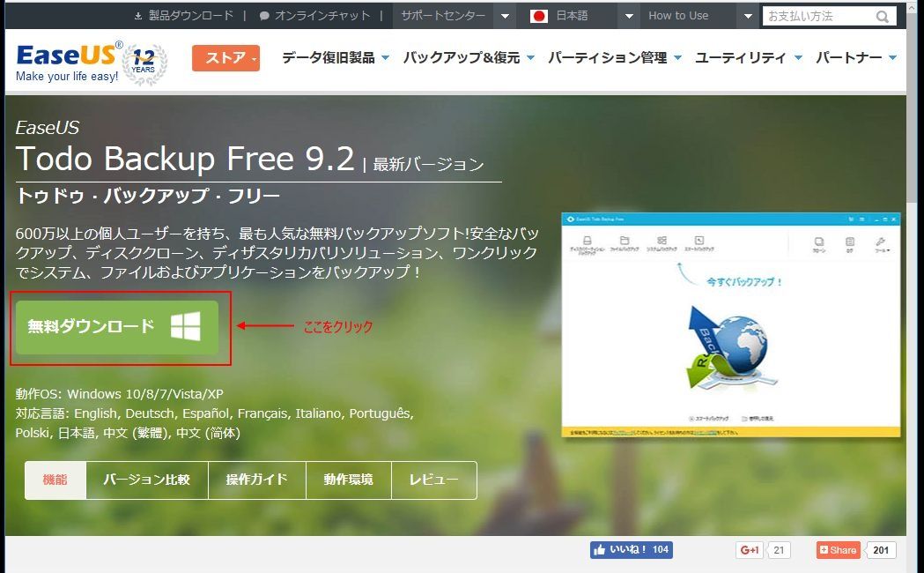Click the 製品ダウンロード download icon
Screen dimensions: 924x573
pyautogui.click(x=138, y=16)
